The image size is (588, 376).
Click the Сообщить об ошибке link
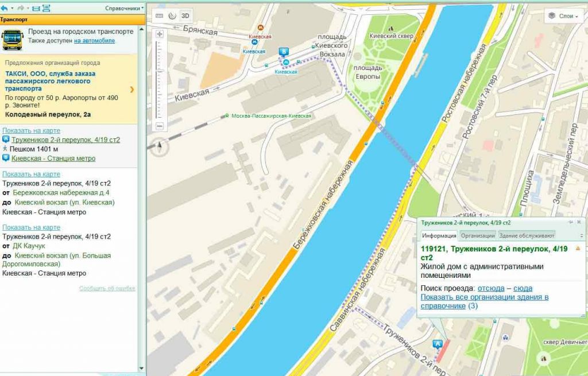107,288
